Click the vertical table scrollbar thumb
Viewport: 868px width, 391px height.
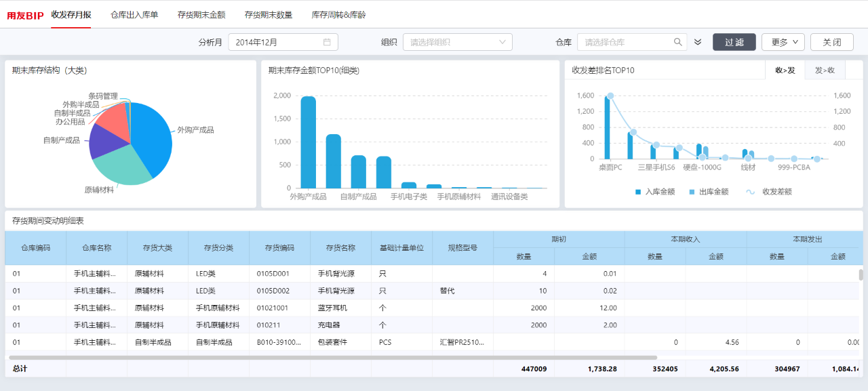click(x=861, y=274)
